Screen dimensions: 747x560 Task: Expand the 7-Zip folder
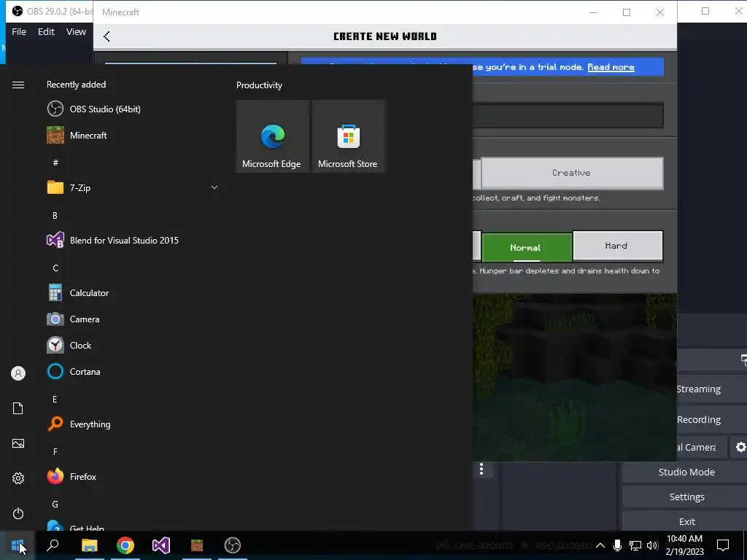point(133,187)
